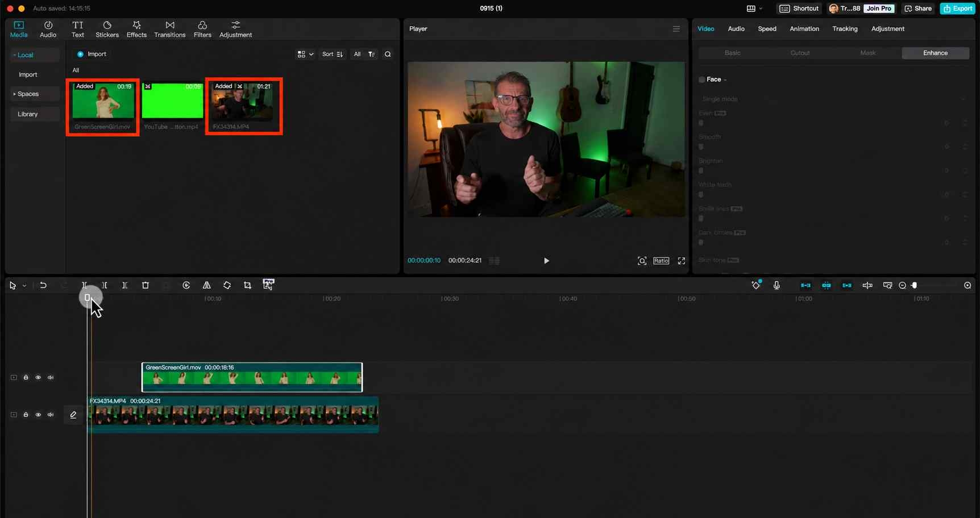Click Import in the left sidebar
This screenshot has height=518, width=980.
[28, 74]
